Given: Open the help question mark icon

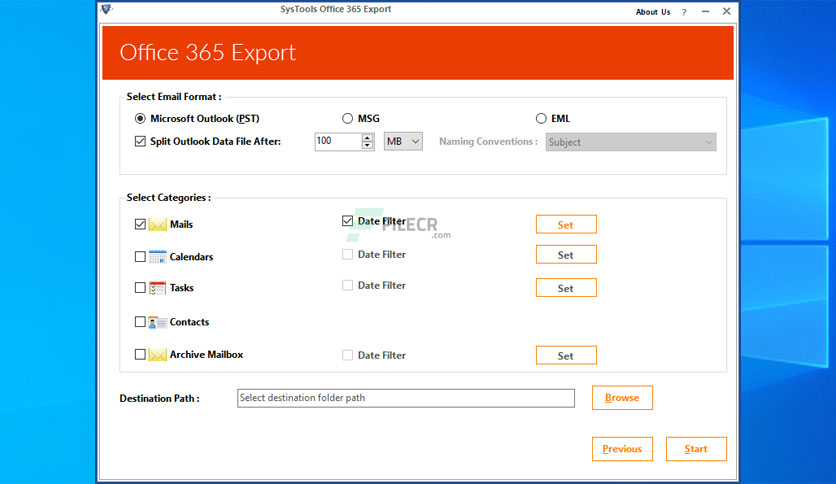Looking at the screenshot, I should click(x=684, y=12).
